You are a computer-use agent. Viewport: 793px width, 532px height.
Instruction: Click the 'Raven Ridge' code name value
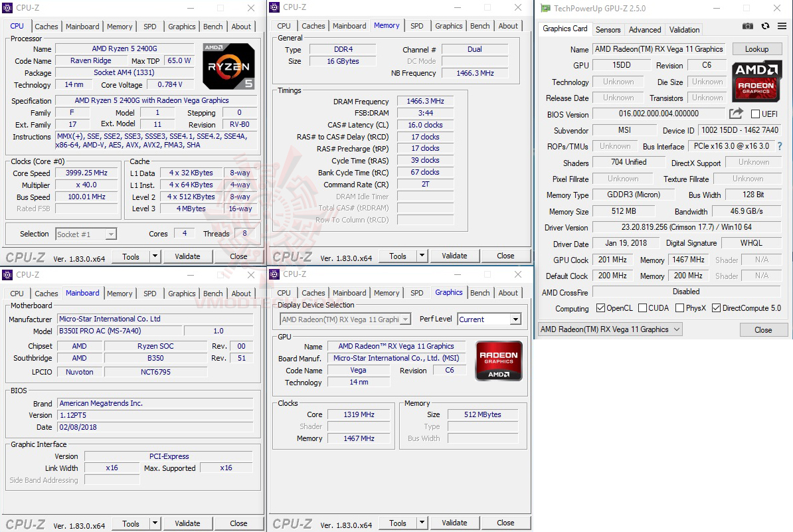point(90,60)
